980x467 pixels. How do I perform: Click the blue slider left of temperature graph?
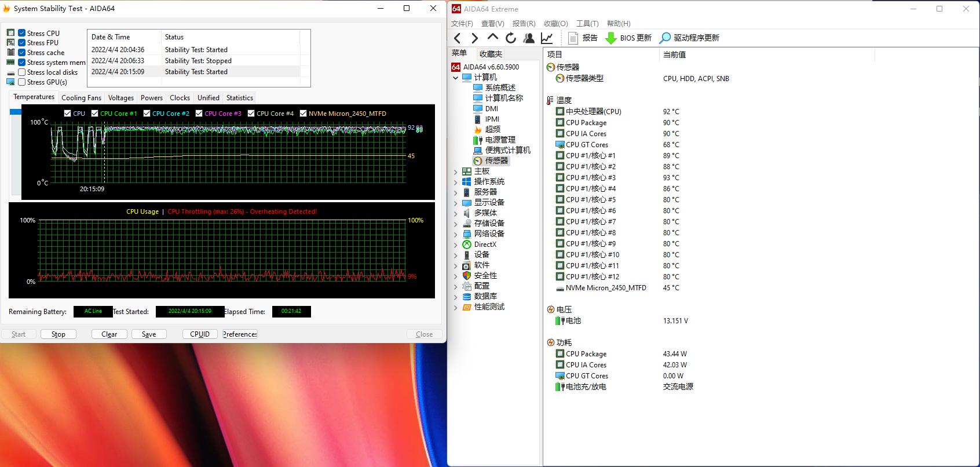tap(16, 111)
